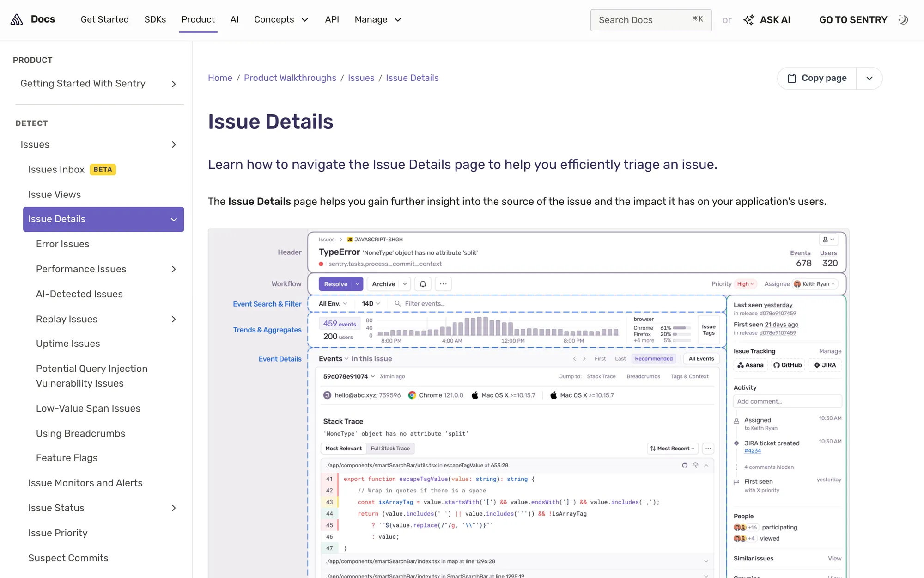The width and height of the screenshot is (924, 578).
Task: Focus the Search Docs field
Action: point(651,20)
